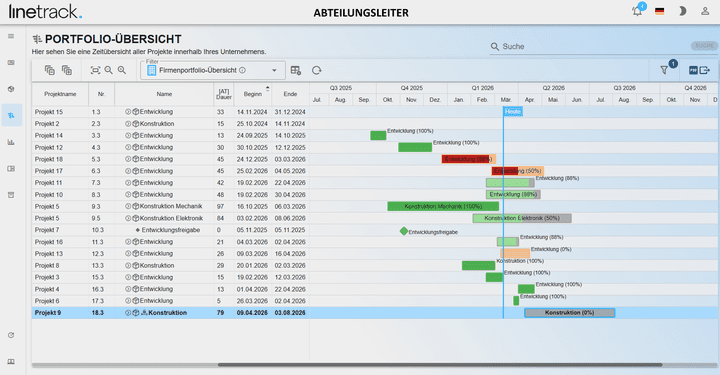Click start date 24.09.2025
The image size is (720, 375).
pyautogui.click(x=253, y=136)
